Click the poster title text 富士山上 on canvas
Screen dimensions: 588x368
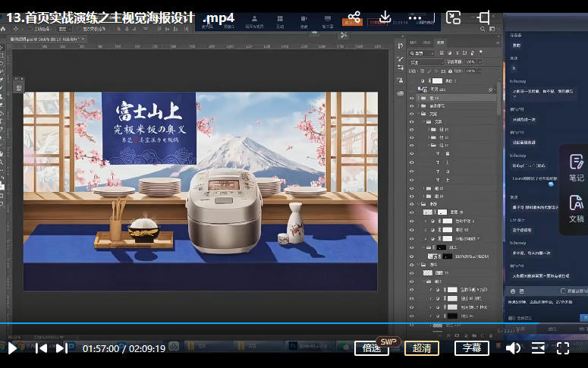point(147,112)
